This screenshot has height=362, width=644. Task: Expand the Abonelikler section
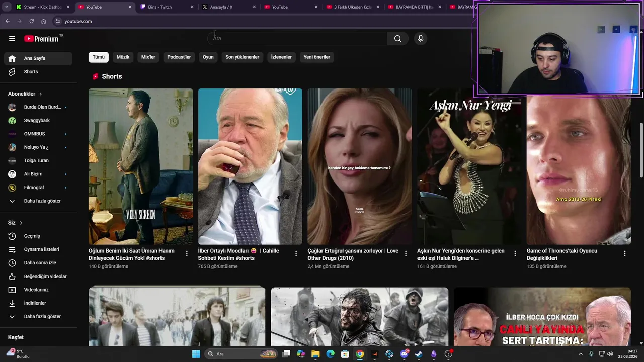(x=25, y=94)
